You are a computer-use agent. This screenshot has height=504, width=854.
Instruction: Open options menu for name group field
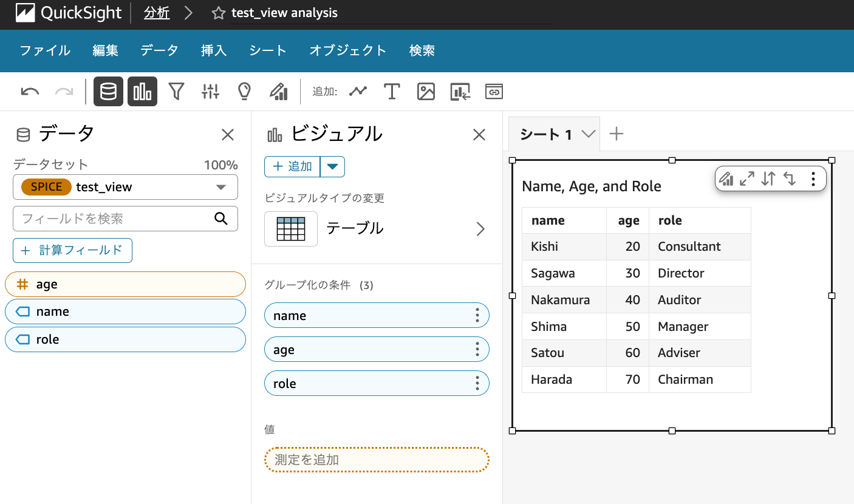pyautogui.click(x=477, y=315)
